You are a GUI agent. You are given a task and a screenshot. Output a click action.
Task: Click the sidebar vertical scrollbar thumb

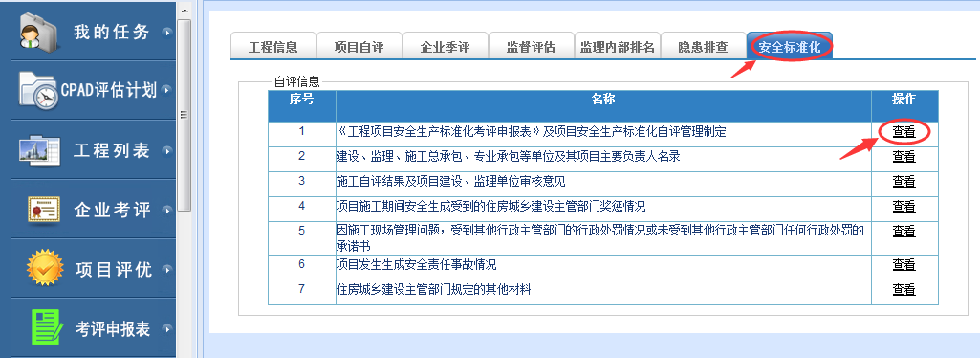184,116
